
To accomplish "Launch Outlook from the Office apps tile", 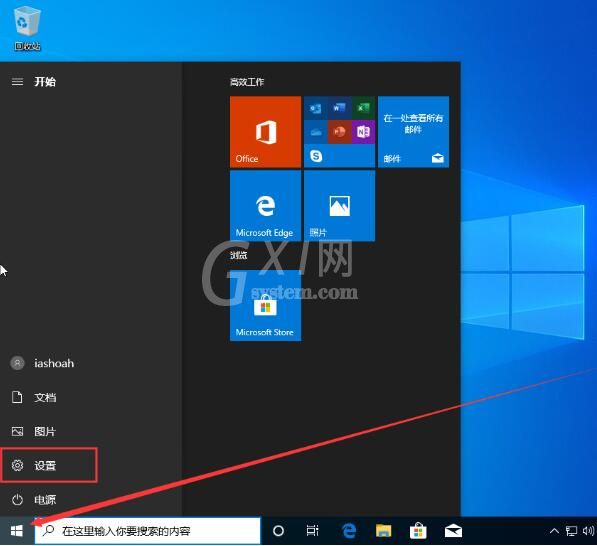I will pos(316,108).
